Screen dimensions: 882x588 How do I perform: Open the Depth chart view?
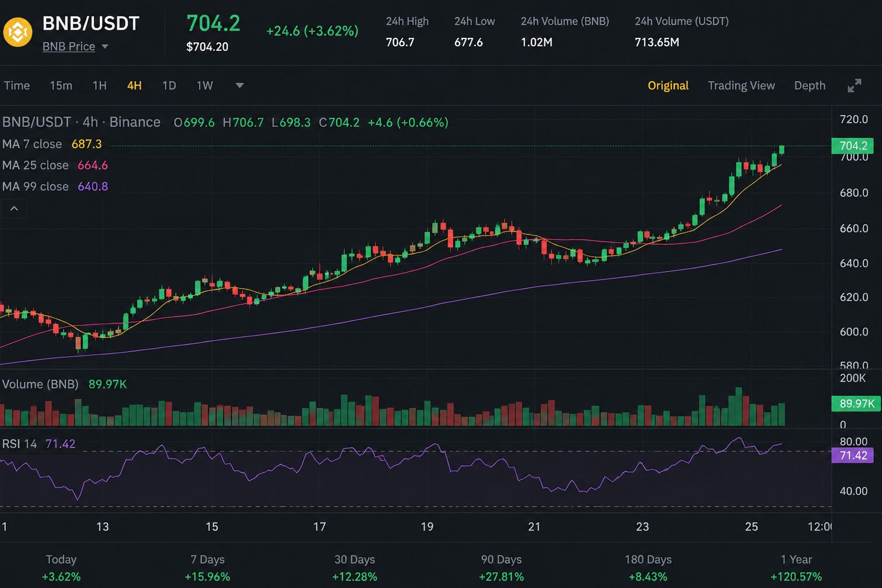tap(810, 86)
